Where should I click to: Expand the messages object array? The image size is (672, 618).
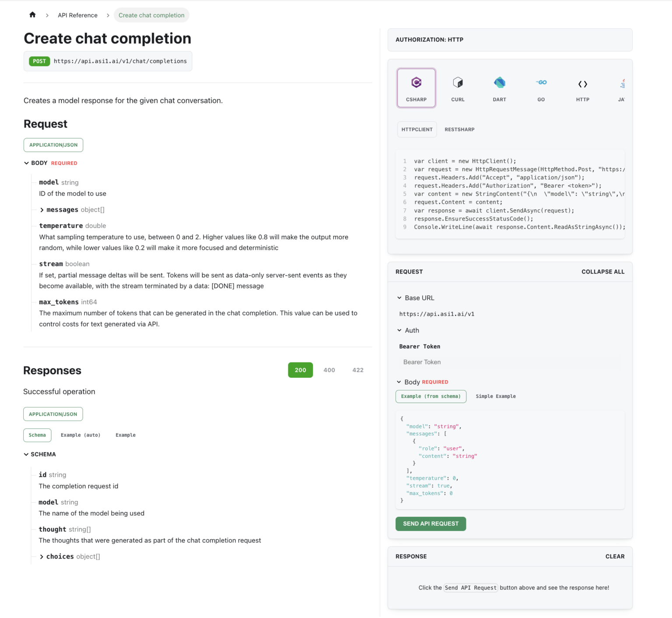click(42, 210)
